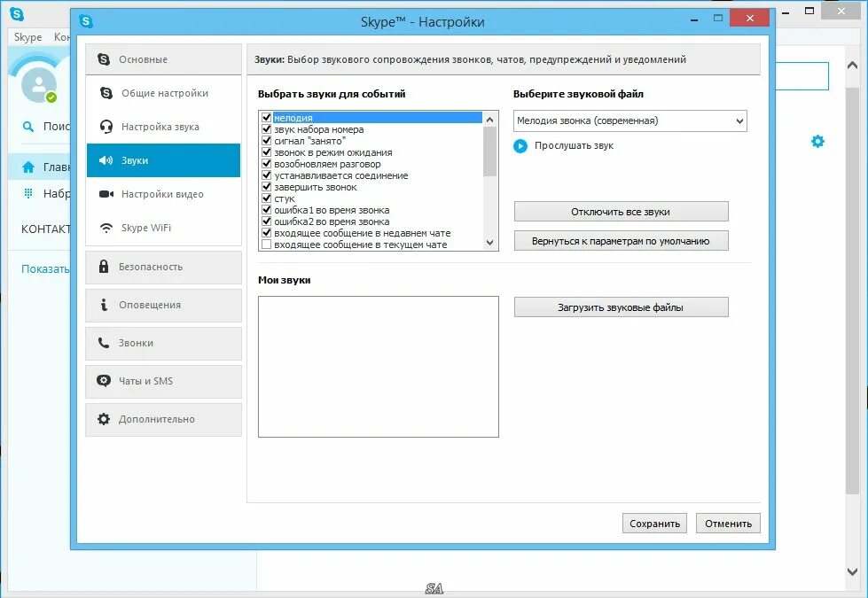Uncheck the мелодия checkbox
This screenshot has height=598, width=868.
pyautogui.click(x=266, y=118)
